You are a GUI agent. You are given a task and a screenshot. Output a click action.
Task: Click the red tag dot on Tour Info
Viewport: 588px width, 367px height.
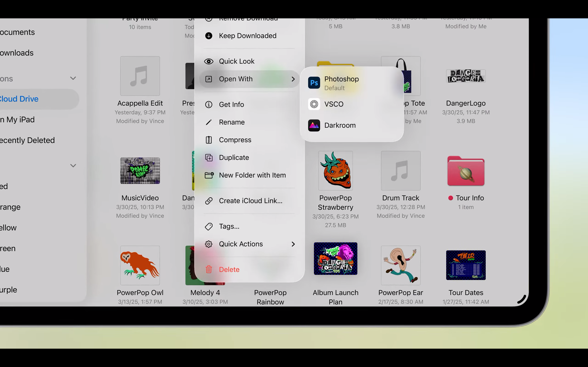450,198
